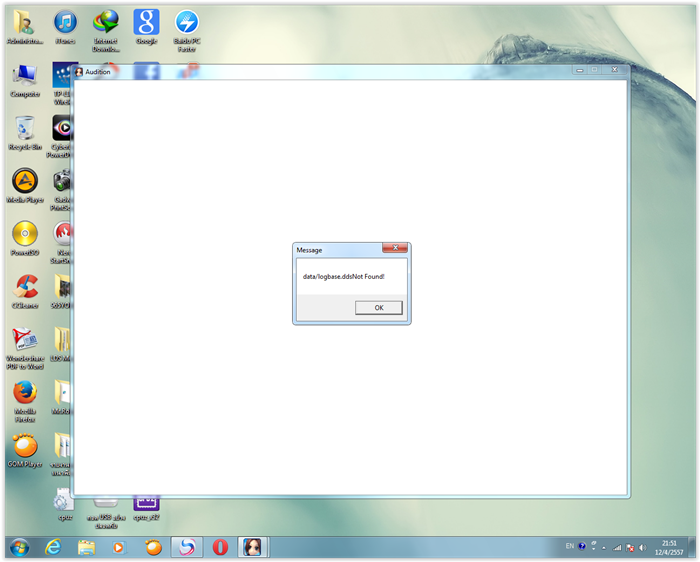Select the Wondershare PDF to Word icon
The width and height of the screenshot is (700, 562).
coord(25,348)
